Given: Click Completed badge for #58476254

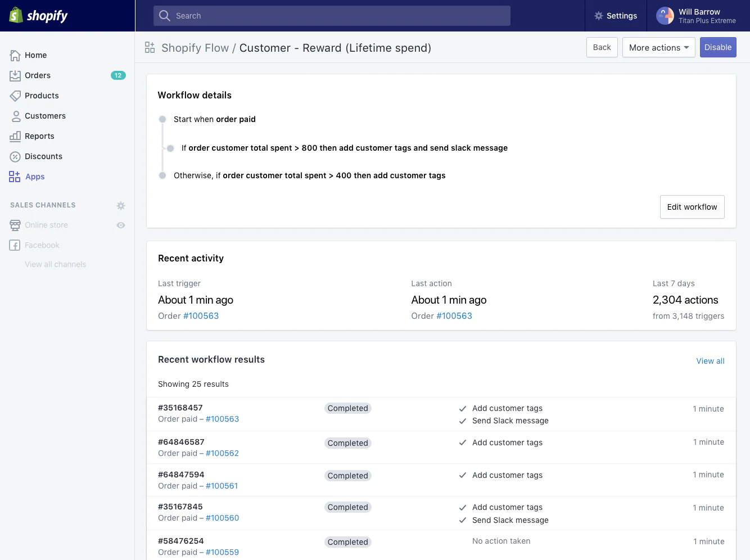Looking at the screenshot, I should 348,542.
